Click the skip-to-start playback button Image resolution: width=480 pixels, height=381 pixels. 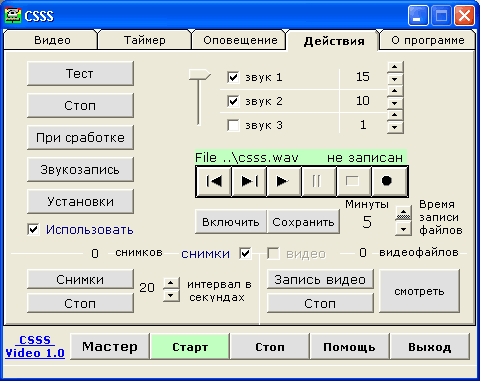(214, 181)
